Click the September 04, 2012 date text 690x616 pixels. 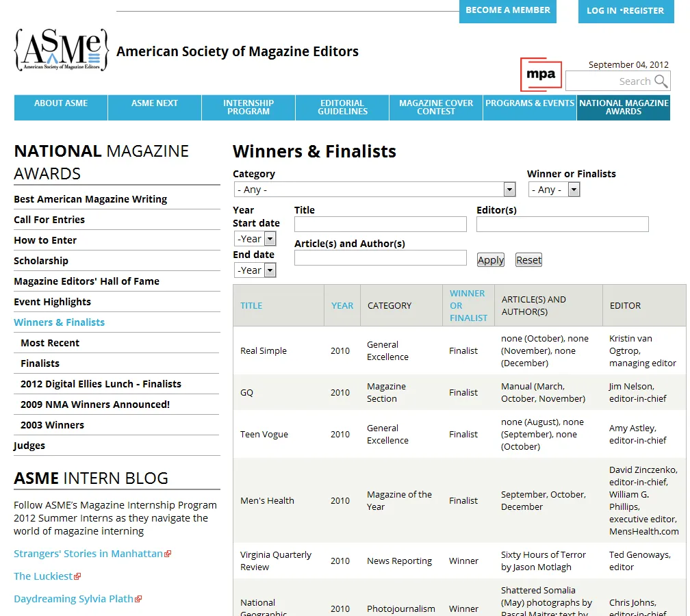click(628, 64)
